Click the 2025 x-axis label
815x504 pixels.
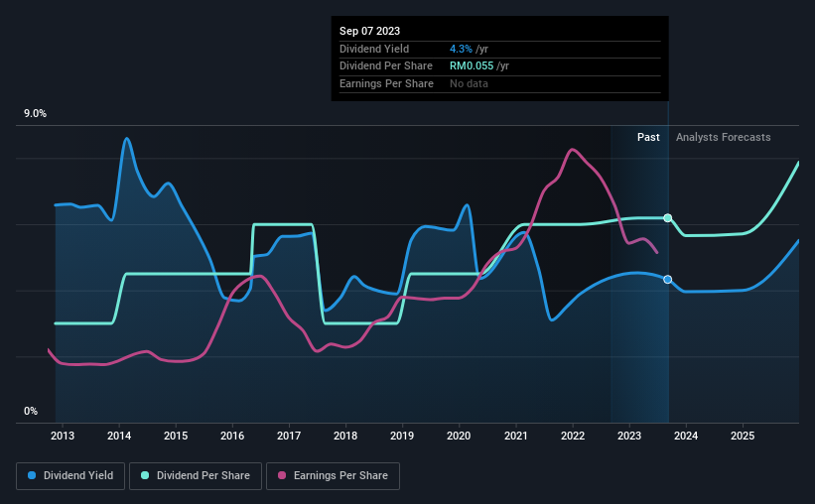point(743,436)
